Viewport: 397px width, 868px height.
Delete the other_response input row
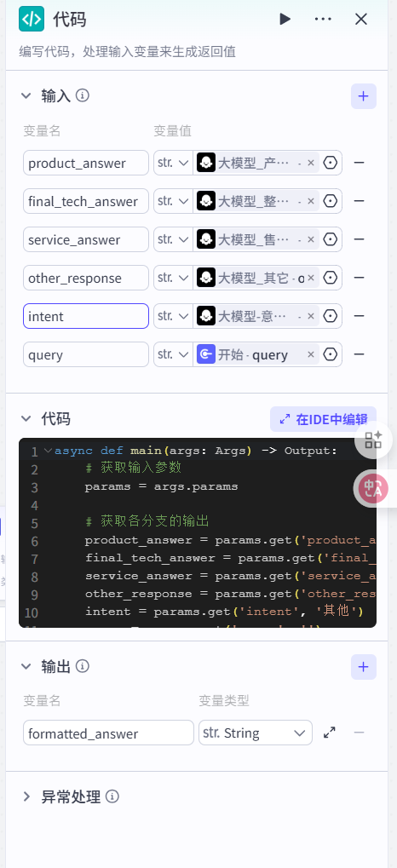pyautogui.click(x=359, y=278)
